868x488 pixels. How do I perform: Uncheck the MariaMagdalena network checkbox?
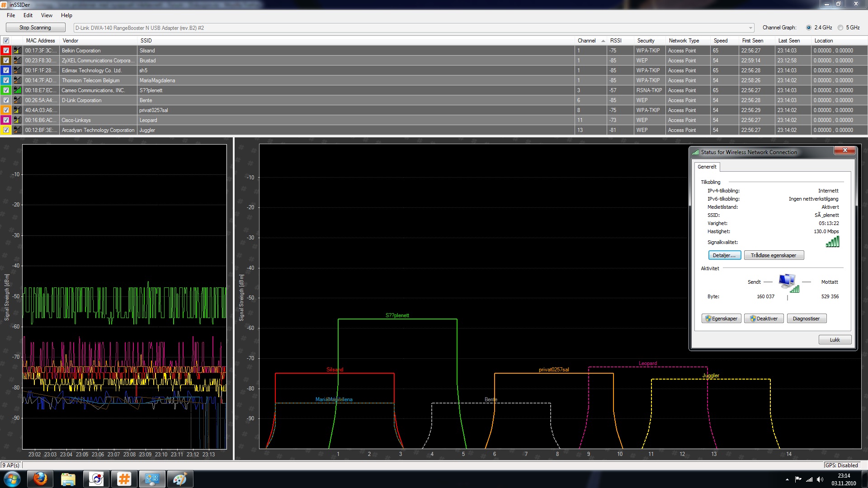(x=6, y=80)
